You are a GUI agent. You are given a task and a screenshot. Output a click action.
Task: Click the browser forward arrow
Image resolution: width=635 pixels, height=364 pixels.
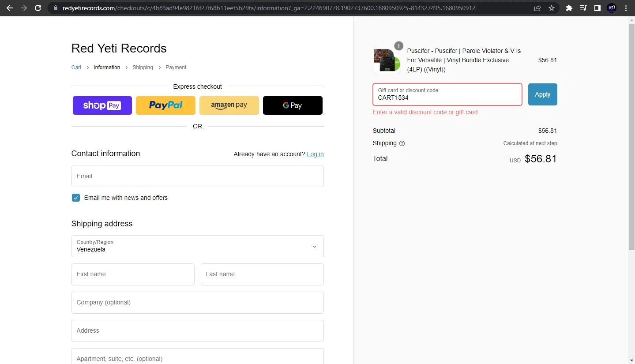click(24, 8)
